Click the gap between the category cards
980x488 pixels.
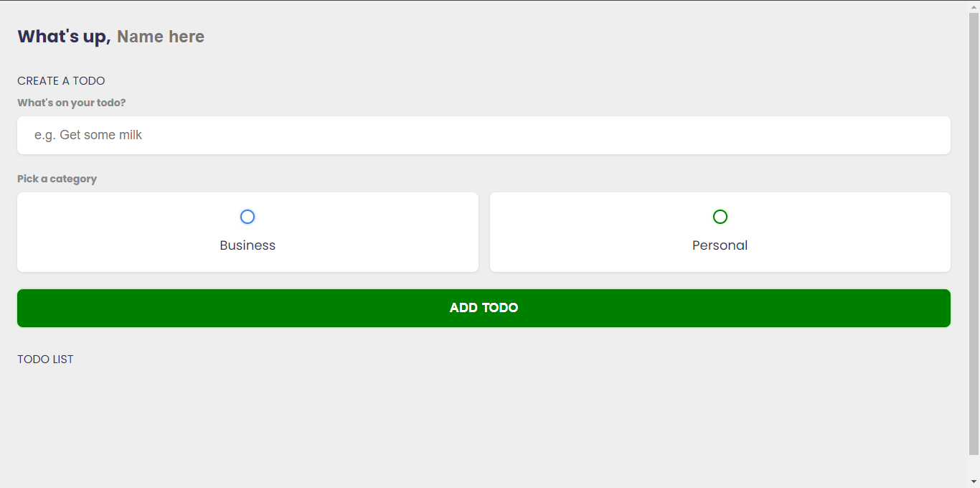point(484,232)
